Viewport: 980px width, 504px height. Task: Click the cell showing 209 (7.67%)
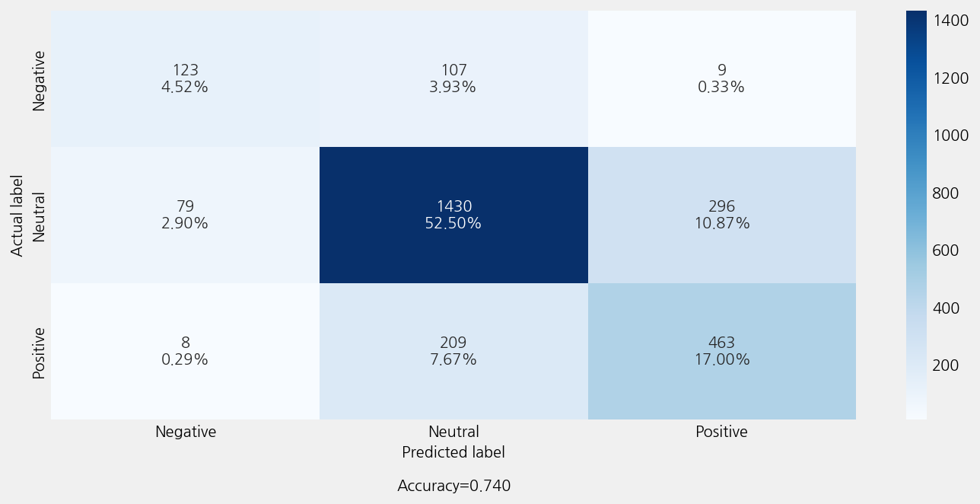(x=453, y=351)
